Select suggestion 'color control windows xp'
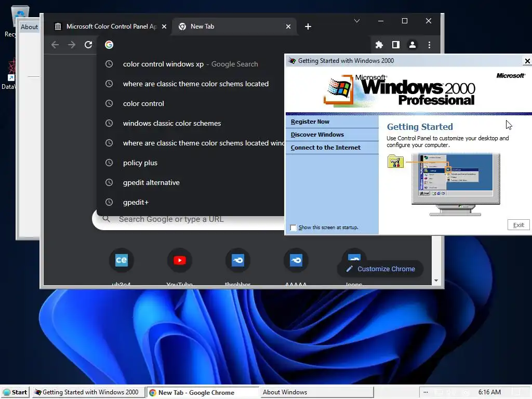Image resolution: width=532 pixels, height=399 pixels. pos(190,64)
